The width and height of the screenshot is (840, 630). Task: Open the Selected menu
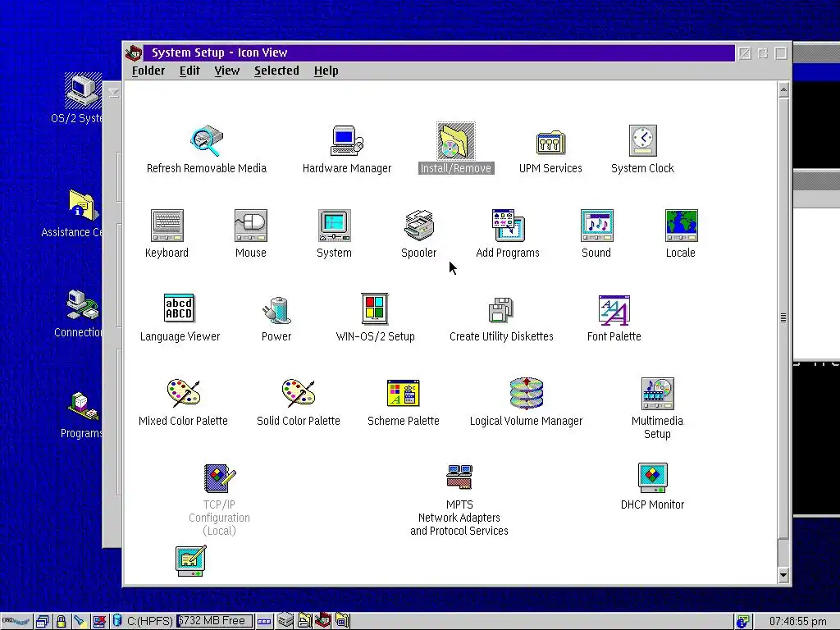pos(276,71)
